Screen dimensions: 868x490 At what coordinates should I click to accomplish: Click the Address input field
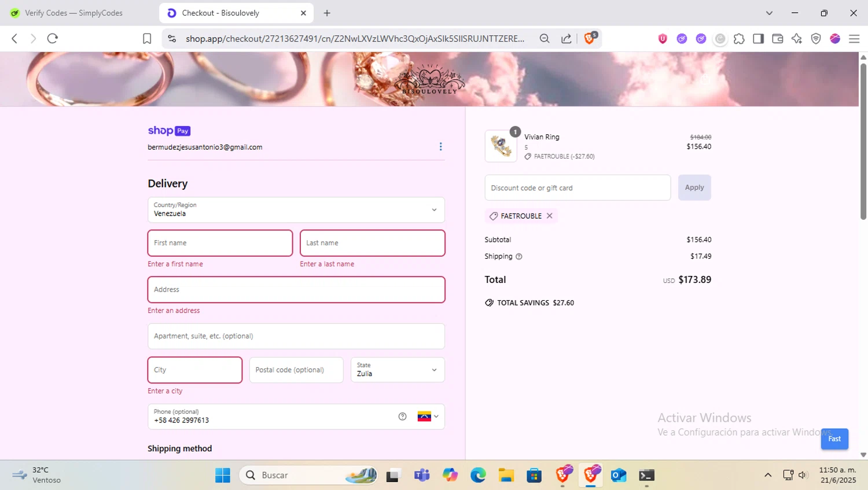click(x=296, y=289)
